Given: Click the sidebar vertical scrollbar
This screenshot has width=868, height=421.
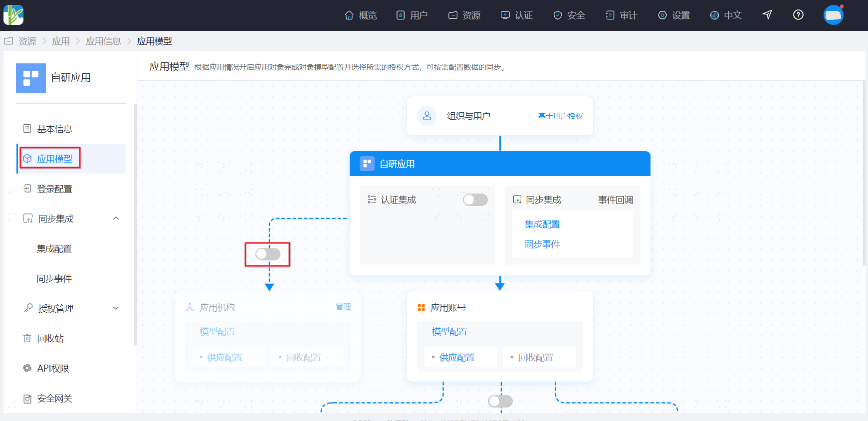Looking at the screenshot, I should tap(135, 224).
